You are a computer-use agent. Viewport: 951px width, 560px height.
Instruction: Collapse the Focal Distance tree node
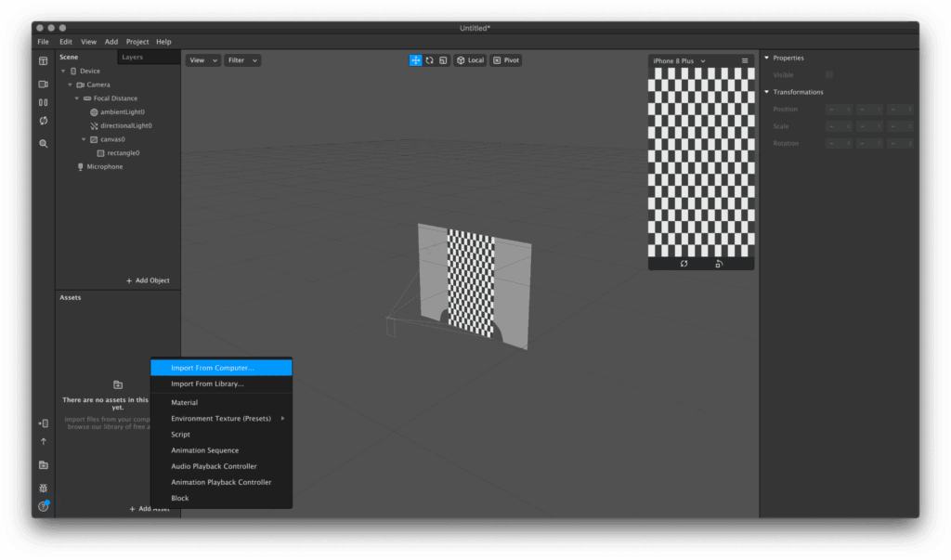[77, 98]
